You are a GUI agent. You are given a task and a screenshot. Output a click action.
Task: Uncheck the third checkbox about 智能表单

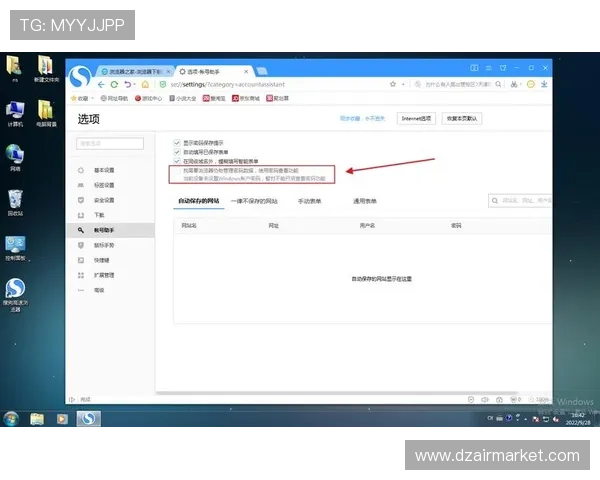177,161
